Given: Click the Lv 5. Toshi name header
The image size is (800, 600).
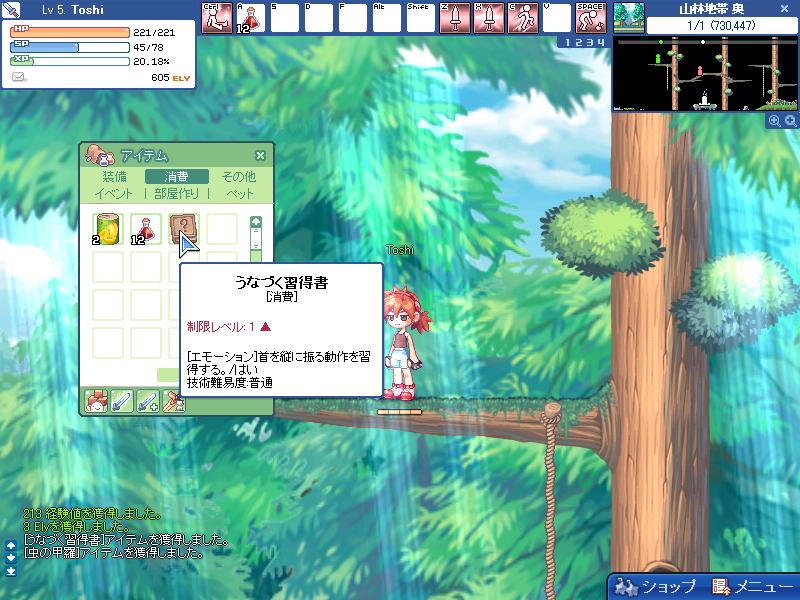Looking at the screenshot, I should 73,10.
